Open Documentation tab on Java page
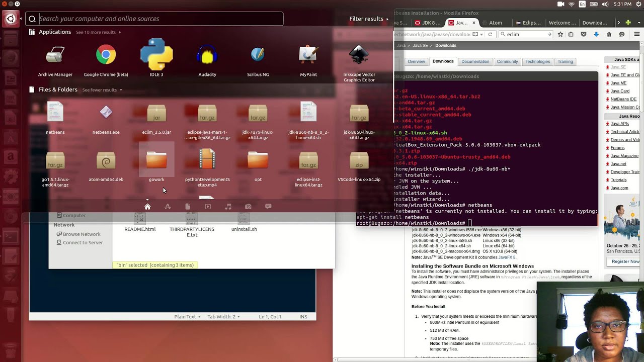644x362 pixels. click(x=475, y=61)
